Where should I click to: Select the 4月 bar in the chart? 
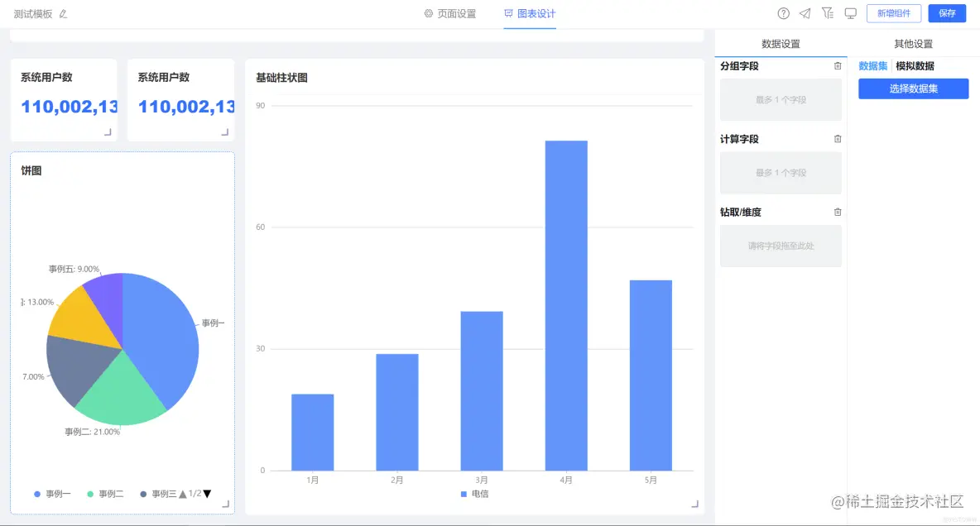click(566, 305)
